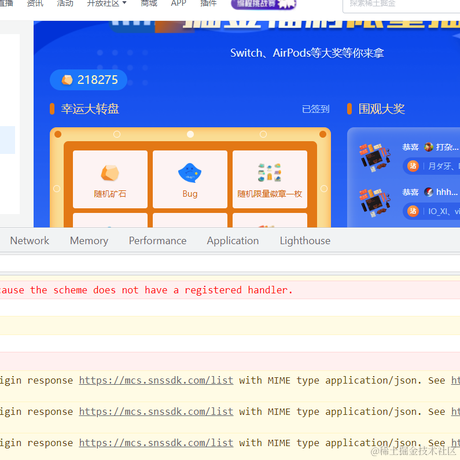460x460 pixels.
Task: Open the avatar next to 打杂...
Action: (x=429, y=147)
